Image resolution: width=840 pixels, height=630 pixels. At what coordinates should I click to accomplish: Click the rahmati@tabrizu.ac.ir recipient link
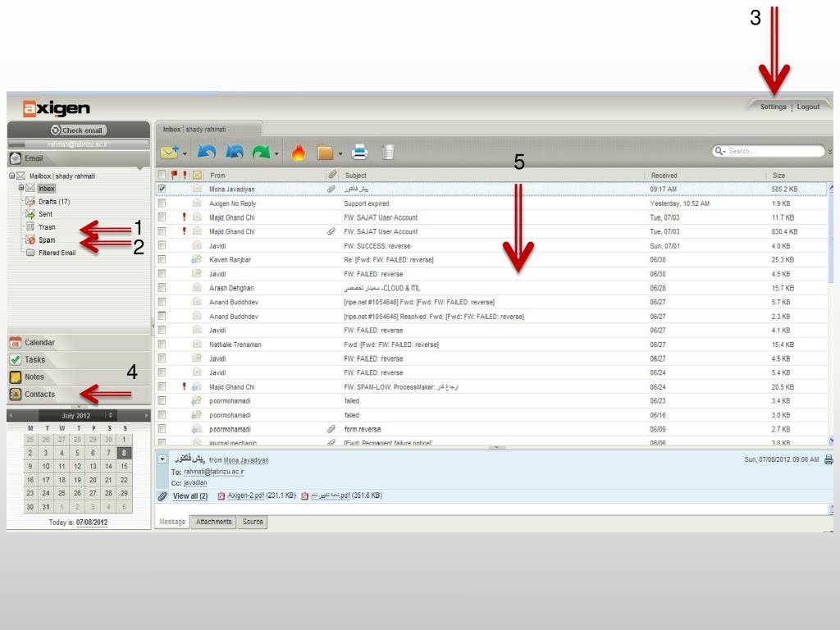(x=214, y=472)
